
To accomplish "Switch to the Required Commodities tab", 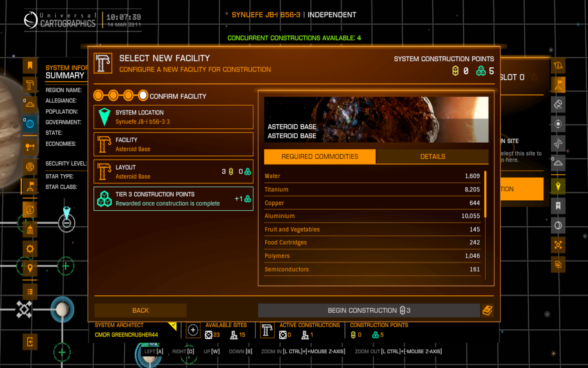I will [x=320, y=157].
